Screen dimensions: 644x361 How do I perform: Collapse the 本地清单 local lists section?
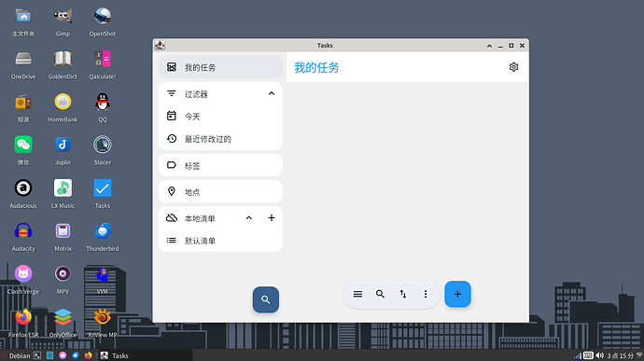[x=249, y=218]
